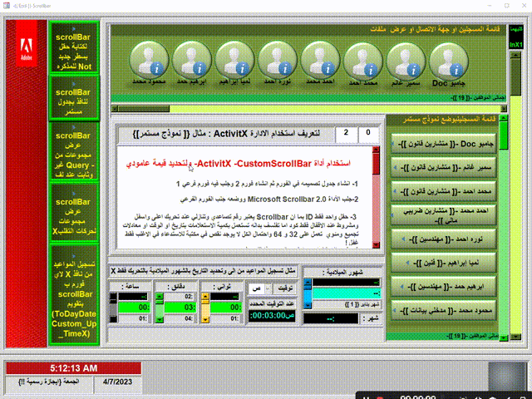This screenshot has width=532, height=399.
Task: Click the red text scrollbar up arrow
Action: point(376,150)
